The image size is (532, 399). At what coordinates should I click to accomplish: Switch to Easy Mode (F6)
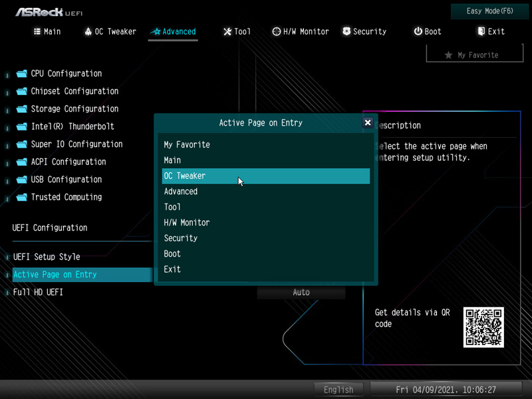pos(489,11)
